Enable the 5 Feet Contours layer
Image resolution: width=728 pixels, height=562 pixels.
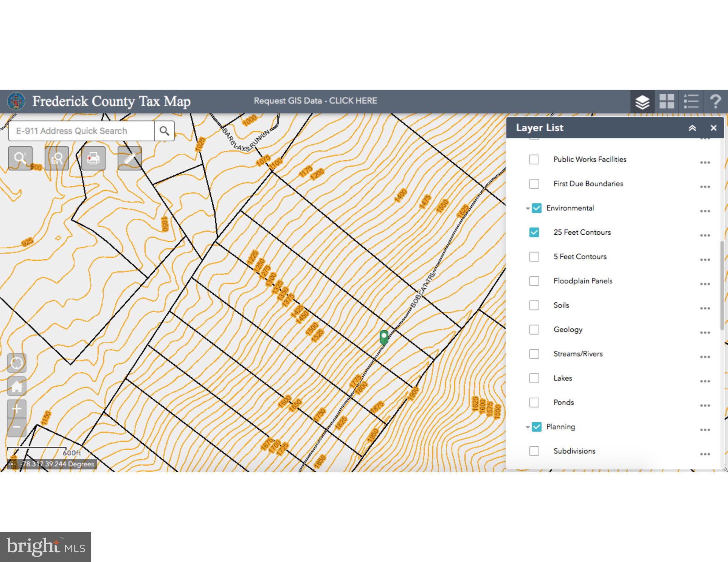click(x=534, y=257)
